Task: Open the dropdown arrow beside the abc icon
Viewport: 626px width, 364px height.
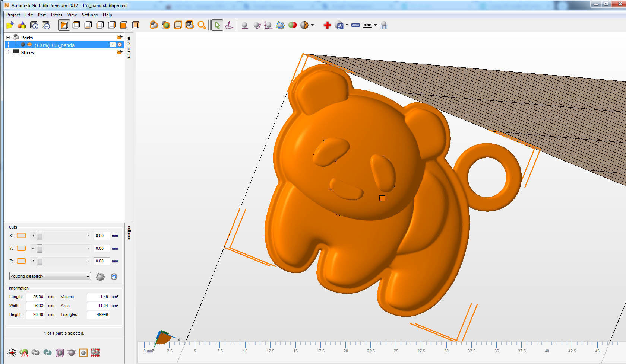Action: click(375, 25)
